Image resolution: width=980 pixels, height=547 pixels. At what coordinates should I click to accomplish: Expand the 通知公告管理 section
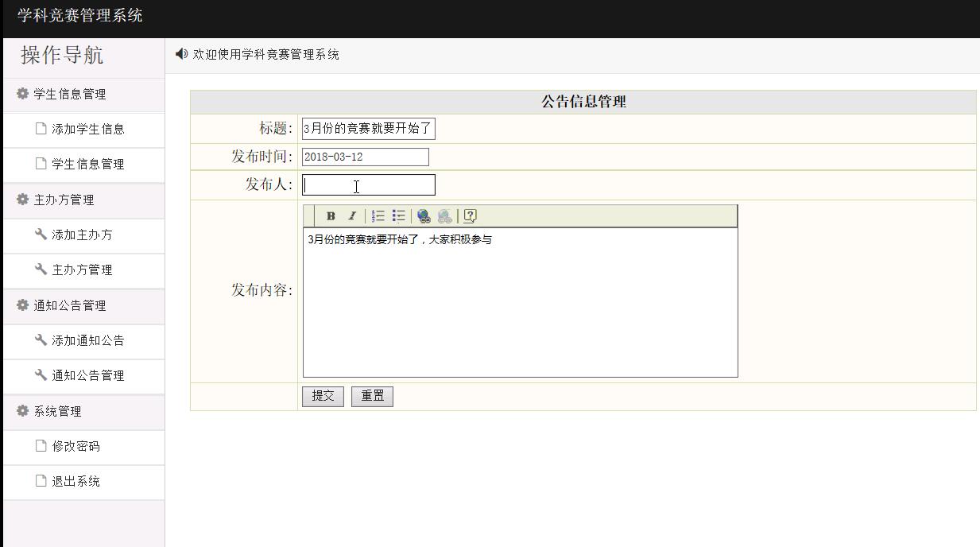coord(60,305)
